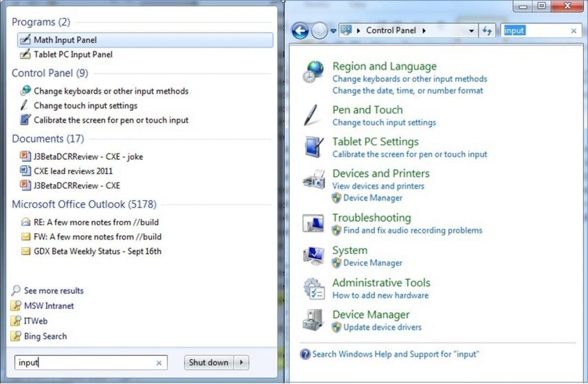The width and height of the screenshot is (588, 384).
Task: Open Find and fix audio recording problems
Action: tap(413, 230)
